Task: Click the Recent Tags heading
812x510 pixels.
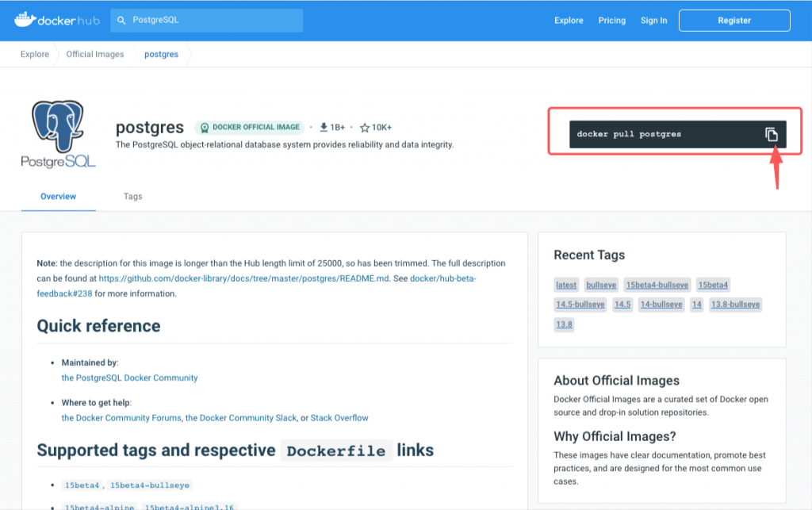Action: [589, 255]
